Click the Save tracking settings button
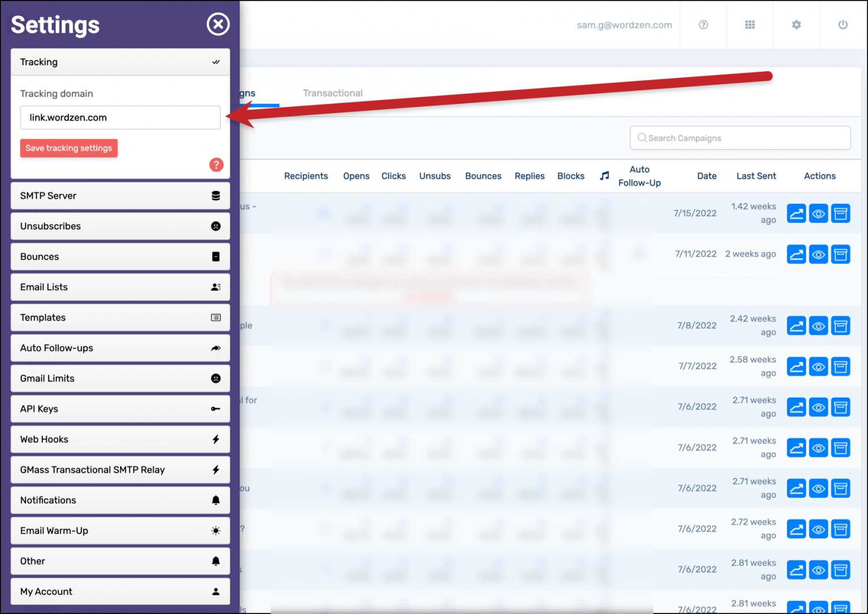The height and width of the screenshot is (614, 868). (x=68, y=148)
